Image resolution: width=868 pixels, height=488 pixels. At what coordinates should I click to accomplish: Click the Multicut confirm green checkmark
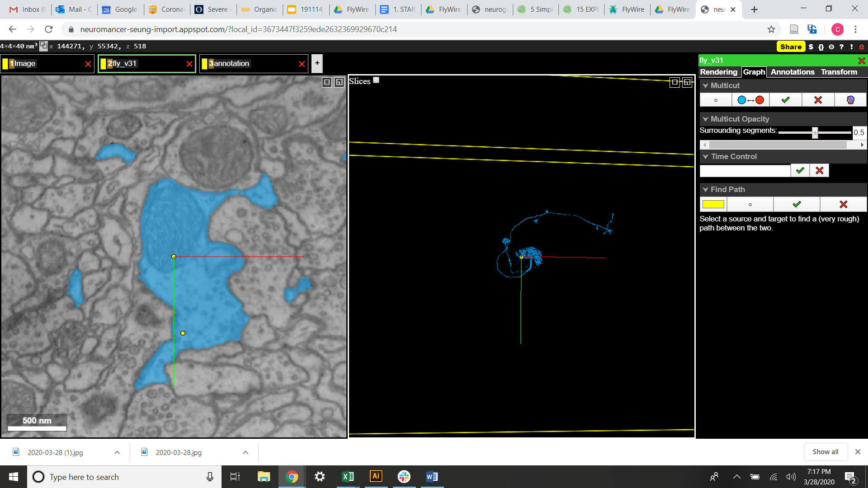785,100
